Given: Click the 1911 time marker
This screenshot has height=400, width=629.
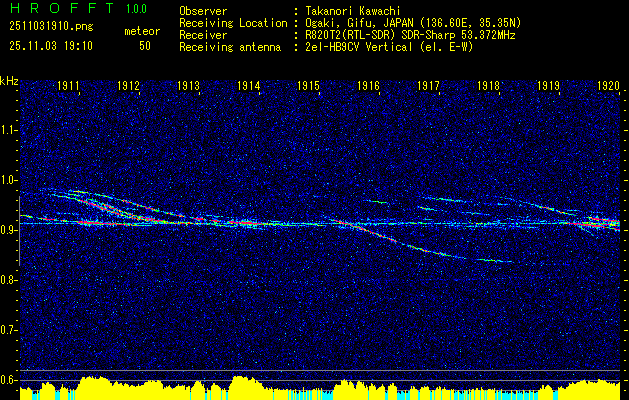Looking at the screenshot, I should (x=69, y=85).
